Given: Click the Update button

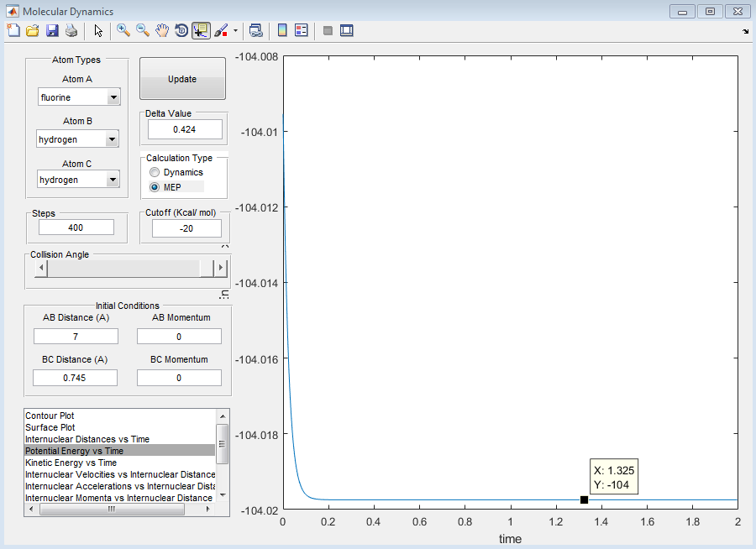Looking at the screenshot, I should pos(182,79).
